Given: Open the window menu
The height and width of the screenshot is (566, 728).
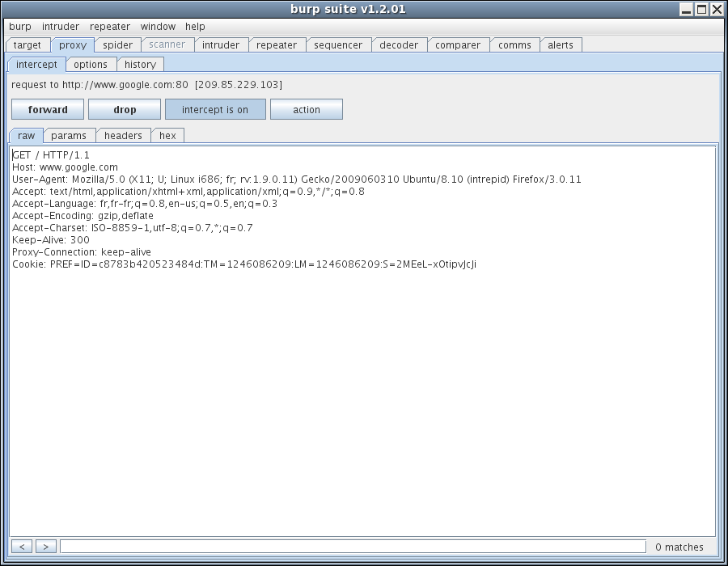Looking at the screenshot, I should click(158, 27).
